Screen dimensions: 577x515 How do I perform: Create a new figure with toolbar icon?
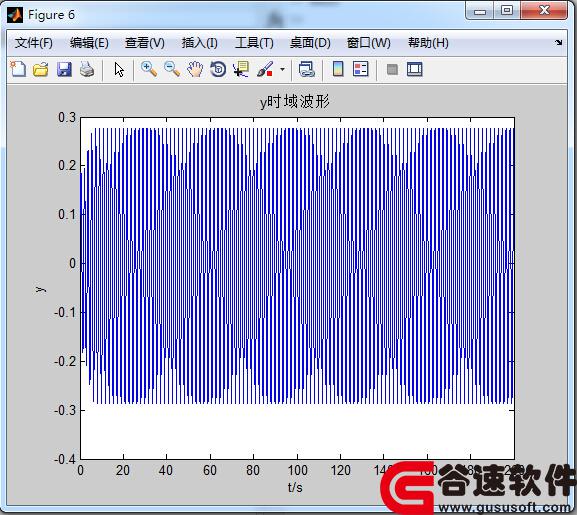pos(18,69)
